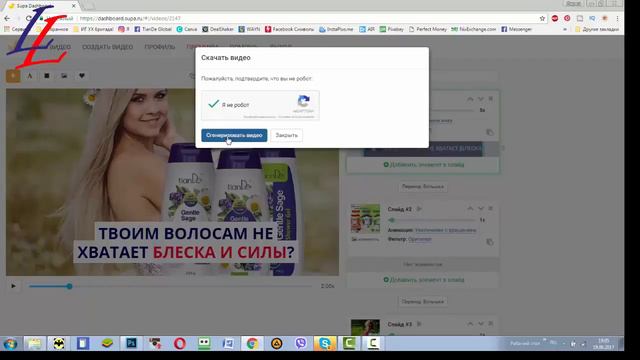Click the video timeline slider handle
640x360 pixels.
point(69,286)
